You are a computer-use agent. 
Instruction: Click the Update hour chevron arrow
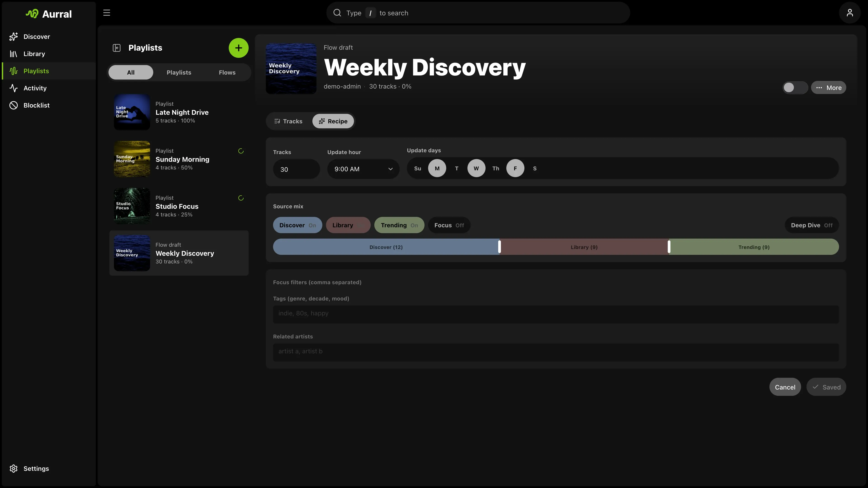(x=391, y=169)
